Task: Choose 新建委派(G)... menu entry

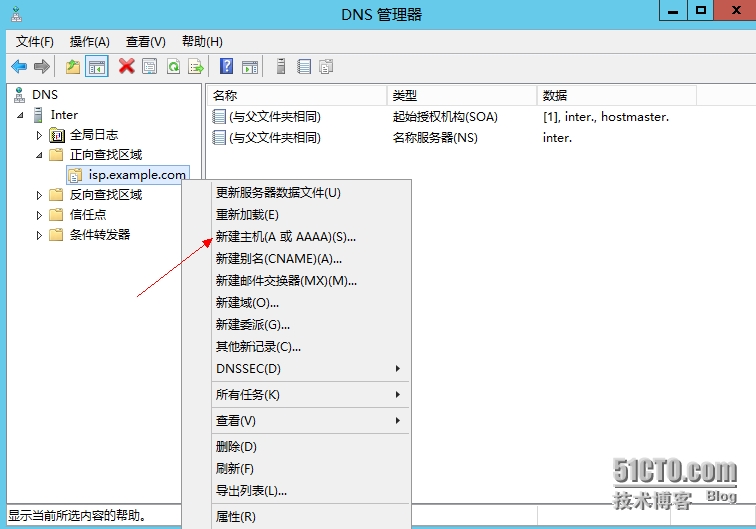Action: pos(310,325)
